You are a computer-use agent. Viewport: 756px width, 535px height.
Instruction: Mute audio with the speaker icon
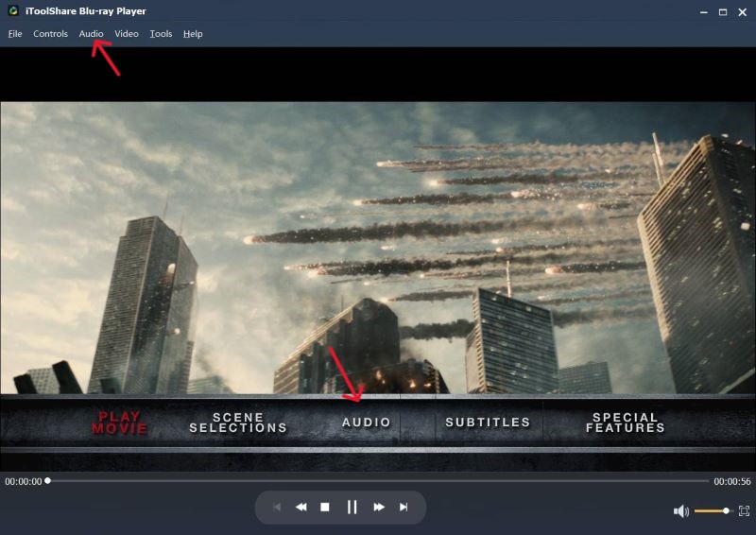tap(680, 510)
